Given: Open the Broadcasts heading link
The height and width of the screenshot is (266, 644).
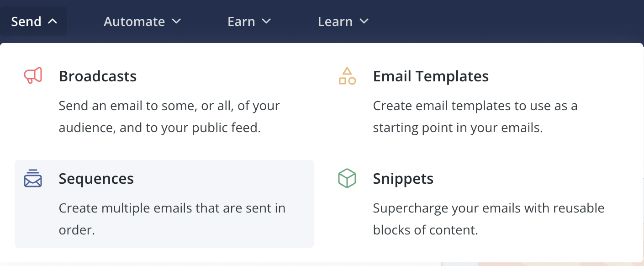Looking at the screenshot, I should [x=98, y=76].
